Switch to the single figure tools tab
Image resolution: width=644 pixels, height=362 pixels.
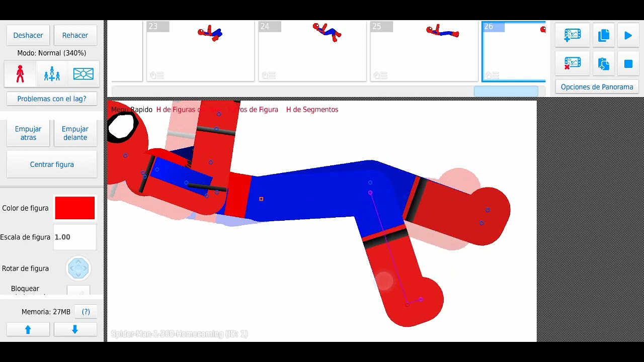click(x=20, y=74)
